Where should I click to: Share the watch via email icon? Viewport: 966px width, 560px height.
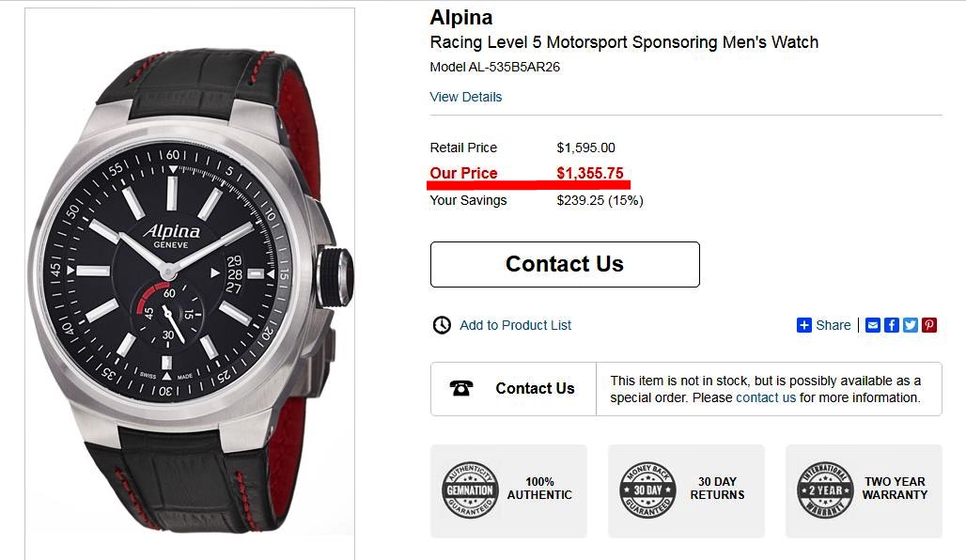pos(873,325)
